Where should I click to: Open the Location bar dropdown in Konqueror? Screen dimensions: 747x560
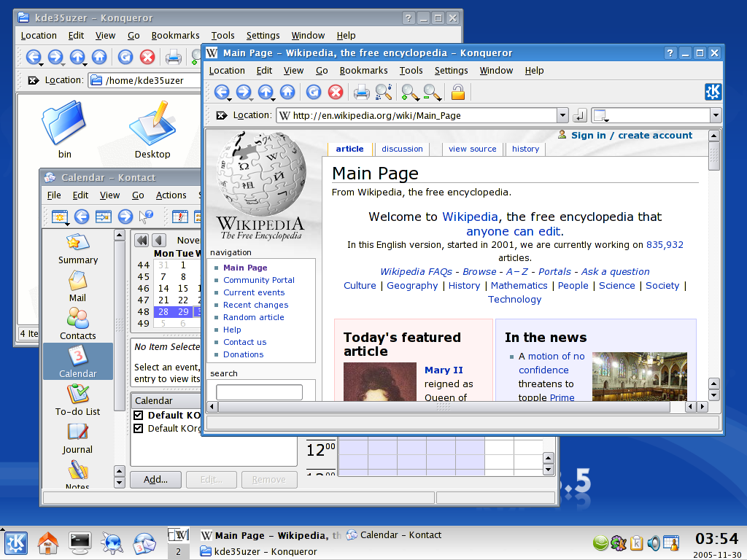coord(562,115)
